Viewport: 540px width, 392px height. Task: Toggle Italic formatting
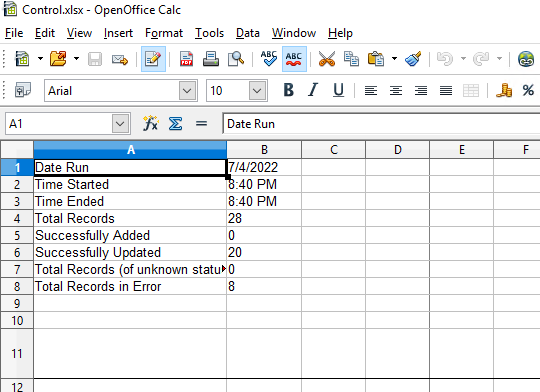point(313,90)
